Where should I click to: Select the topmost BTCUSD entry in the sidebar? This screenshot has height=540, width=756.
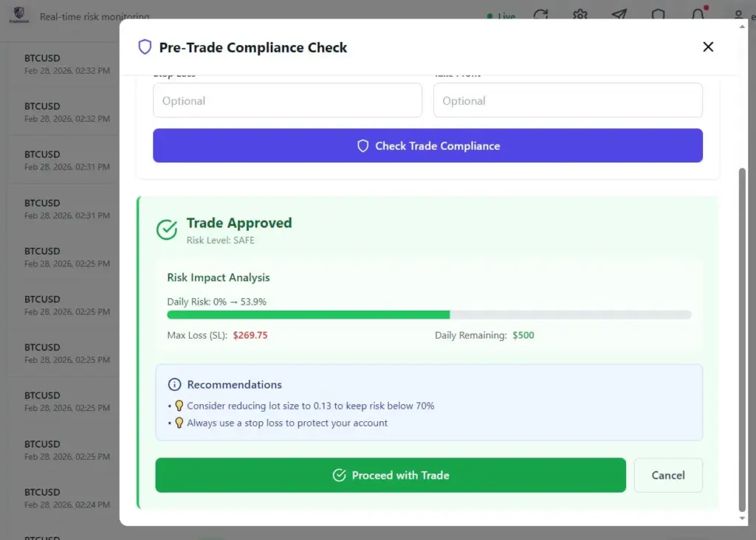[59, 63]
